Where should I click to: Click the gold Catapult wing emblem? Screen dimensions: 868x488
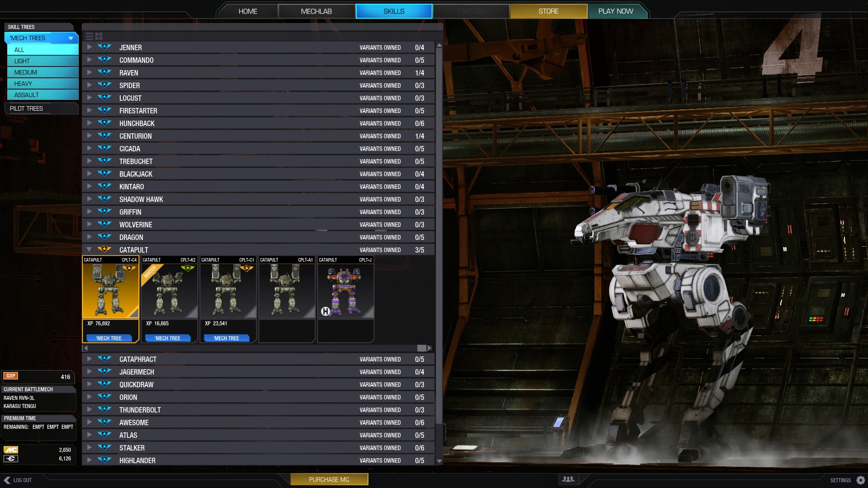[104, 249]
